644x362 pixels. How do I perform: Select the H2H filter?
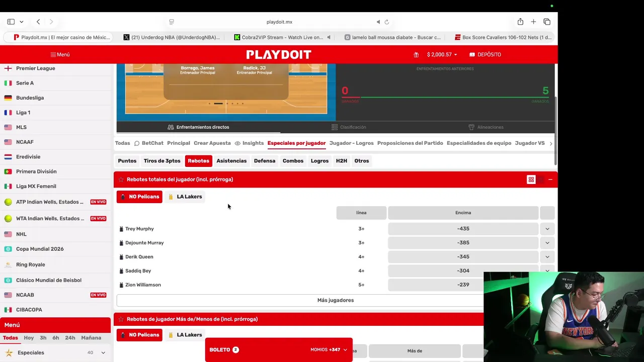coord(342,161)
